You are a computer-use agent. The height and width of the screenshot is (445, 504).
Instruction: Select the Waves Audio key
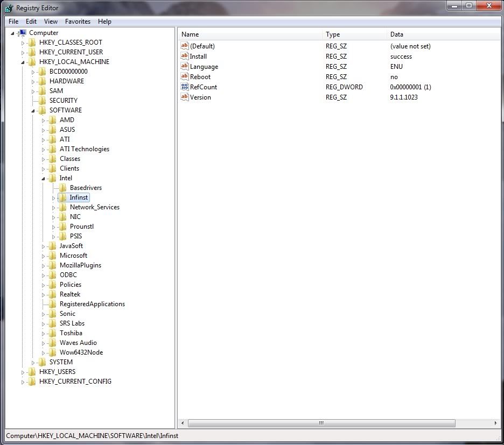pos(78,343)
